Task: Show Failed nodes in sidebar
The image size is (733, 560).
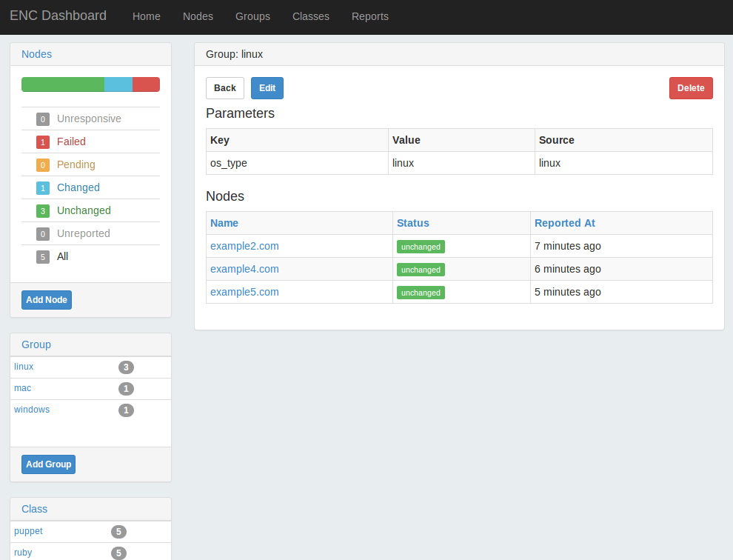Action: [x=71, y=141]
